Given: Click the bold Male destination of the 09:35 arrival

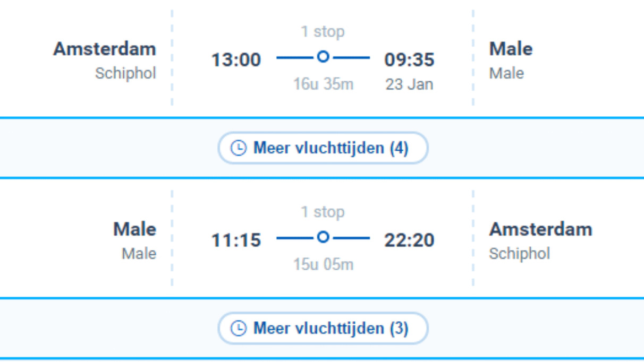Looking at the screenshot, I should (x=511, y=49).
